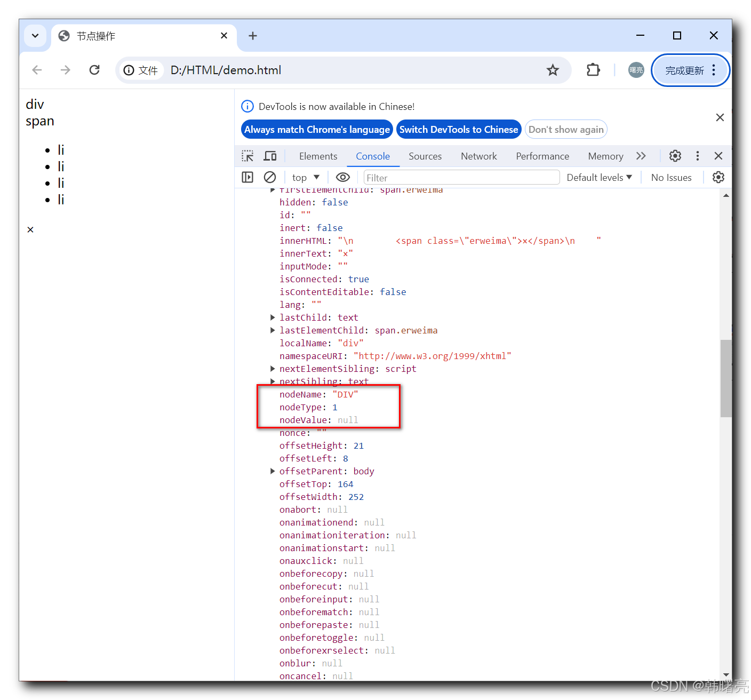Image resolution: width=751 pixels, height=700 pixels.
Task: Activate the inspect element picker icon
Action: (x=247, y=156)
